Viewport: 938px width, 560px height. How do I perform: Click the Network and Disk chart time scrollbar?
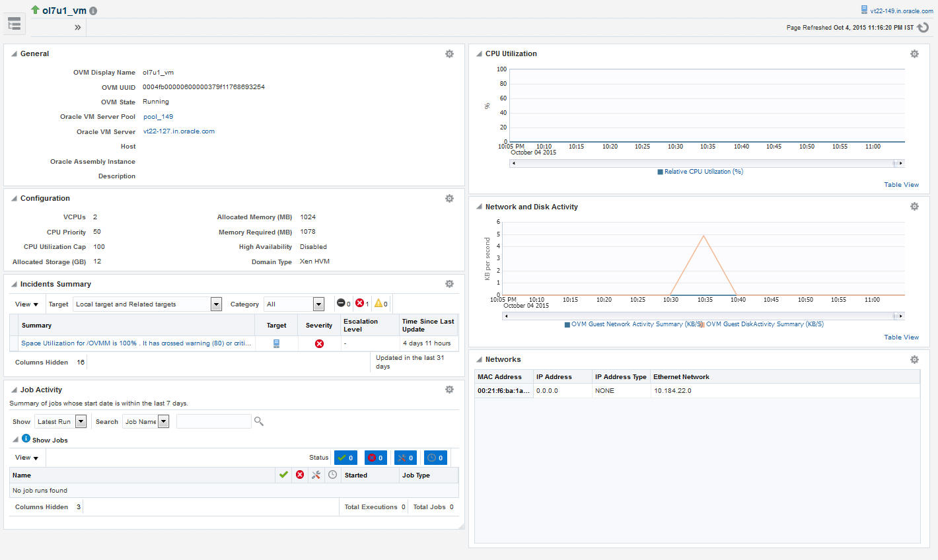click(703, 316)
